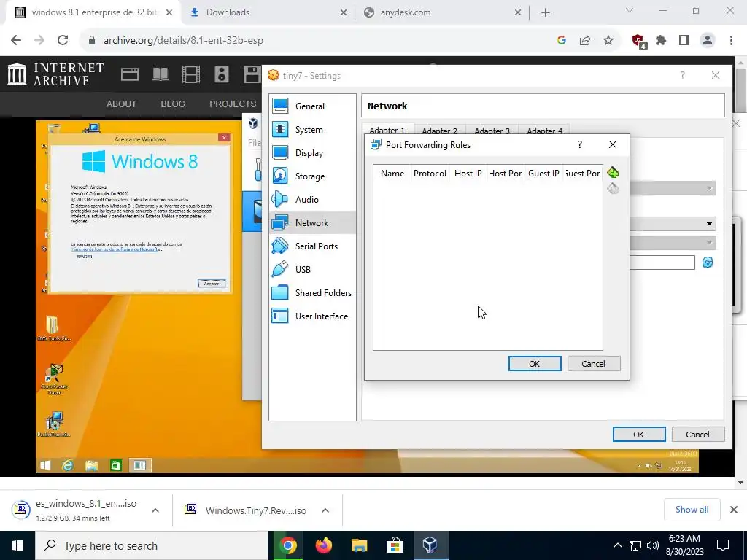
Task: Open the Chrome three-dot menu
Action: 731,41
